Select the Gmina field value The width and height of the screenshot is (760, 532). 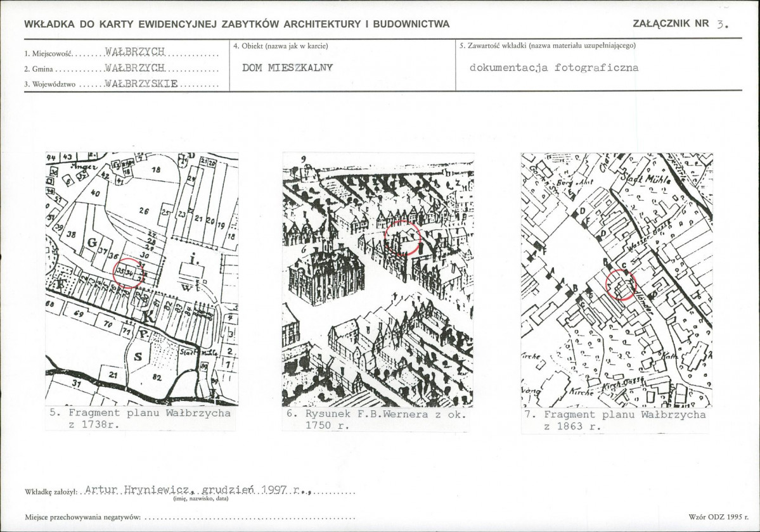(x=134, y=67)
